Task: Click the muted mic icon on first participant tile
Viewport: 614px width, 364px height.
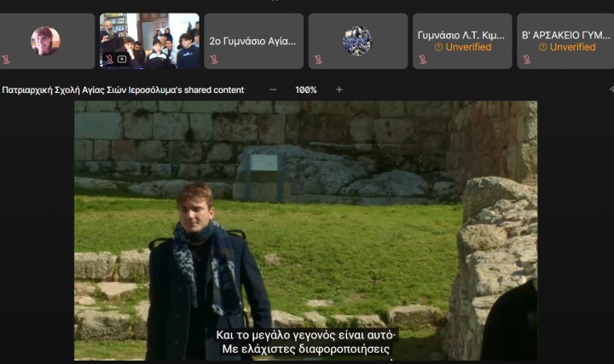Action: click(7, 60)
